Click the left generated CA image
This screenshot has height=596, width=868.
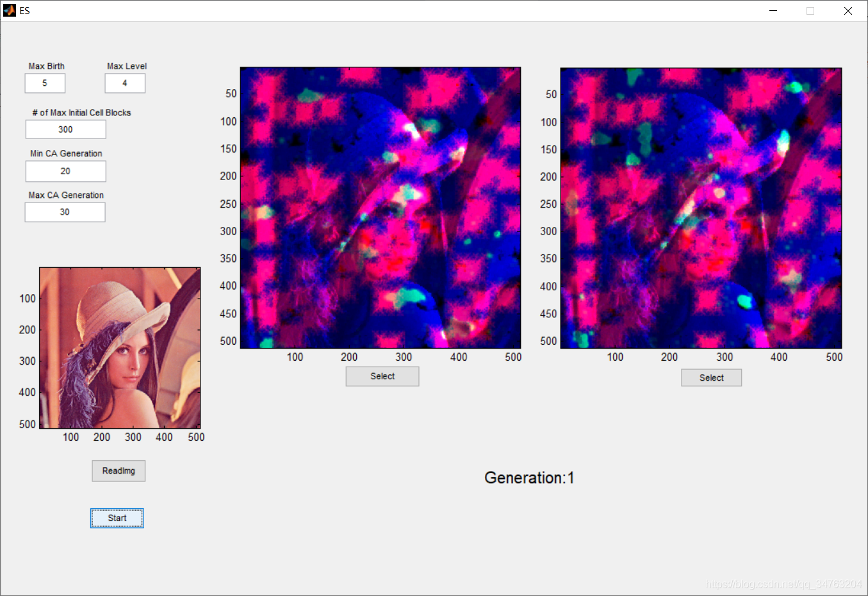tap(381, 208)
